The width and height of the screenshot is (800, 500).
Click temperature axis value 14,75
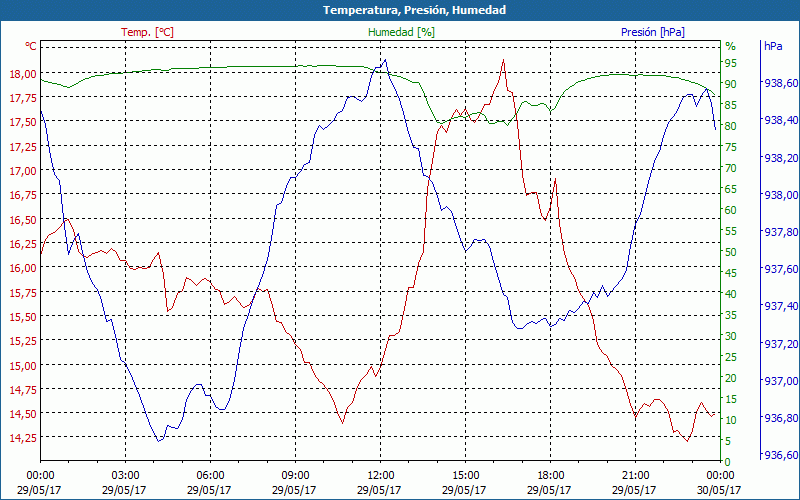23,390
